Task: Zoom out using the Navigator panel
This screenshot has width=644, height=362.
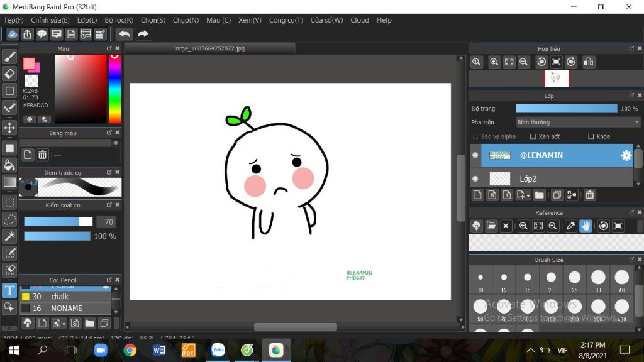Action: point(523,62)
